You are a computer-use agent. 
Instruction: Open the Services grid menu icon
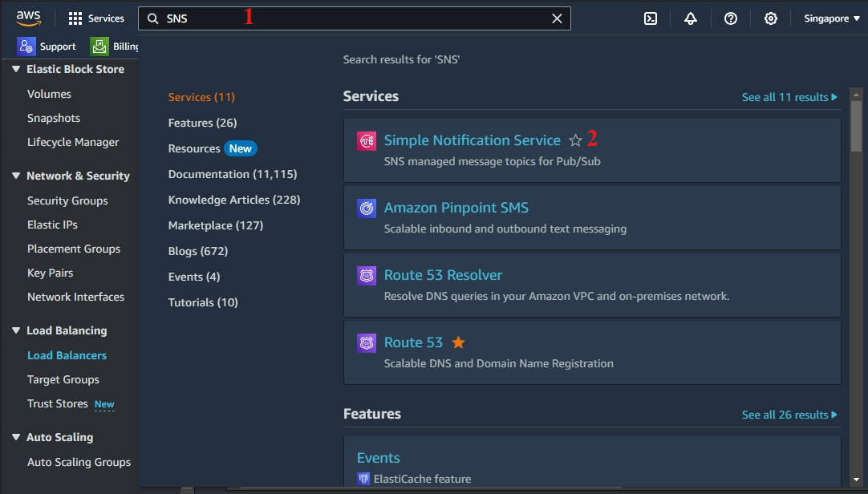click(x=75, y=18)
